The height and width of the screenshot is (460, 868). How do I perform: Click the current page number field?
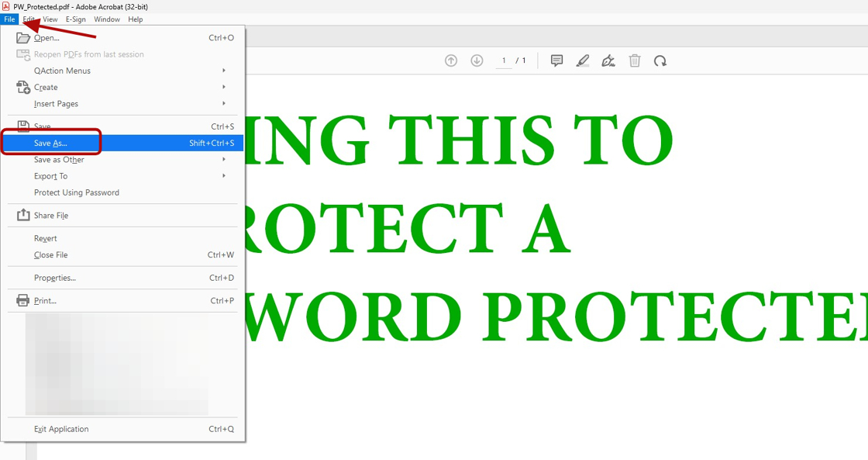click(x=504, y=61)
